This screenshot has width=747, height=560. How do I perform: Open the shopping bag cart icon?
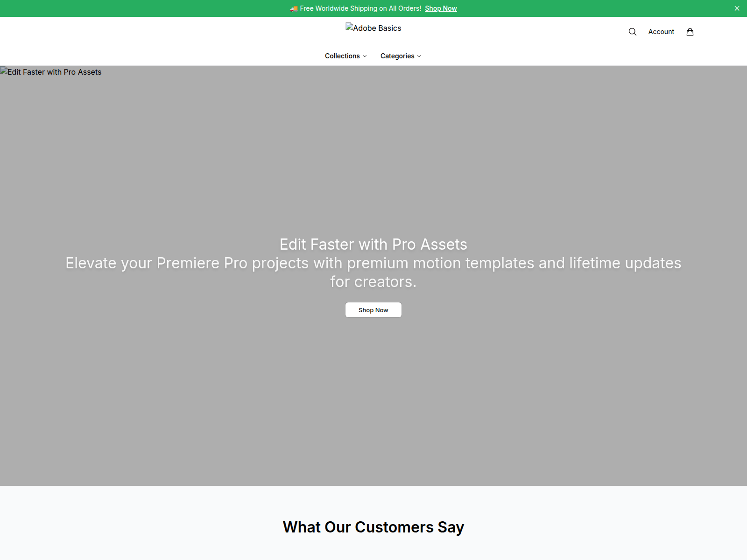690,32
